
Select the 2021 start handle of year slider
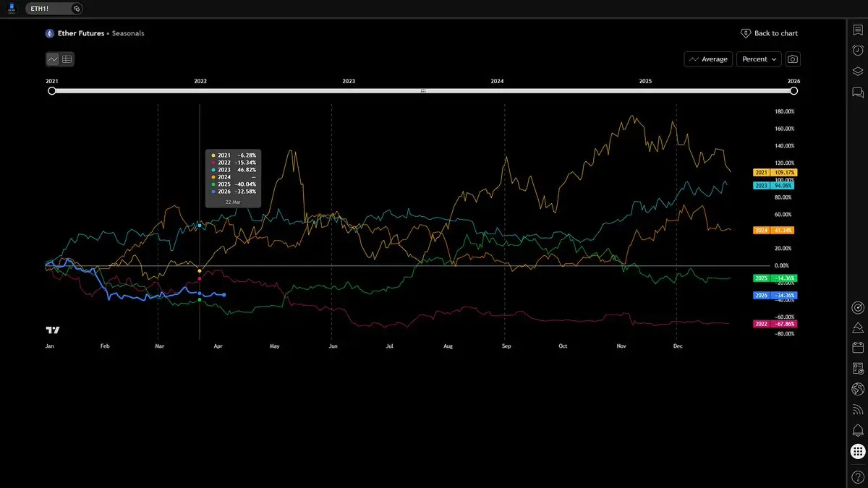click(x=51, y=91)
